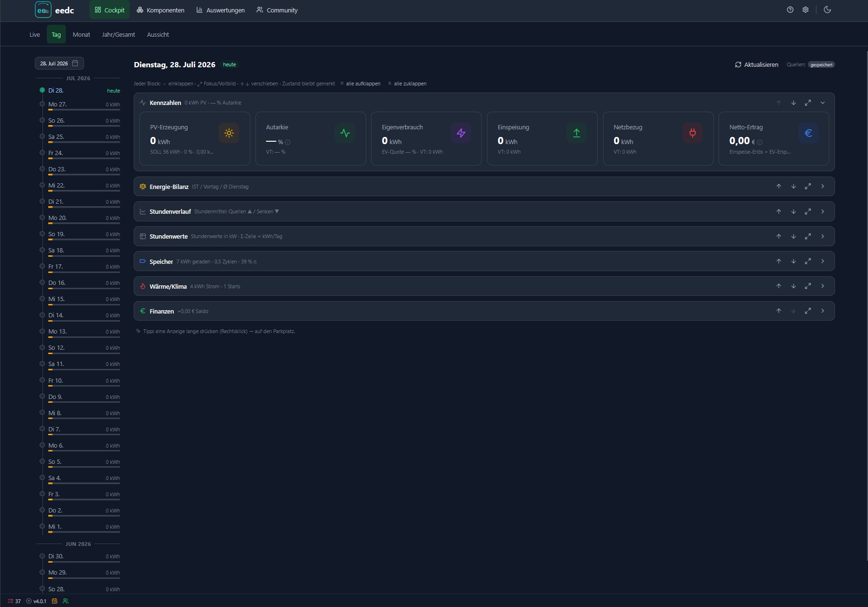Move the Speicher block up
868x607 pixels.
pyautogui.click(x=779, y=261)
